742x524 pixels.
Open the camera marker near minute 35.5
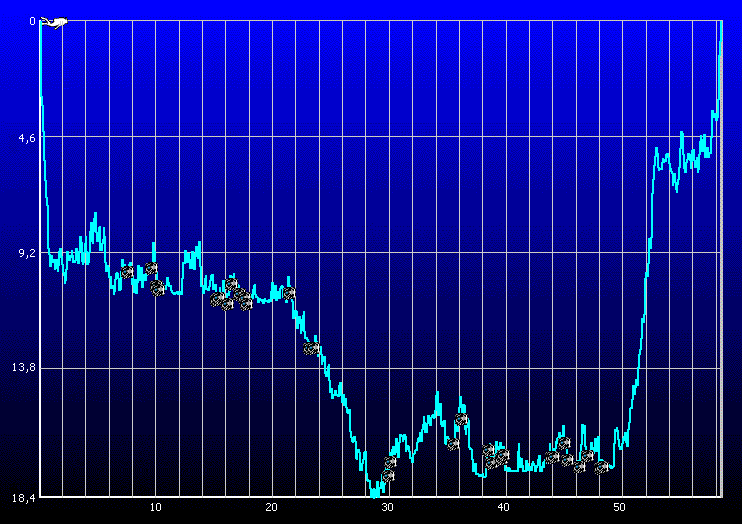[x=453, y=444]
